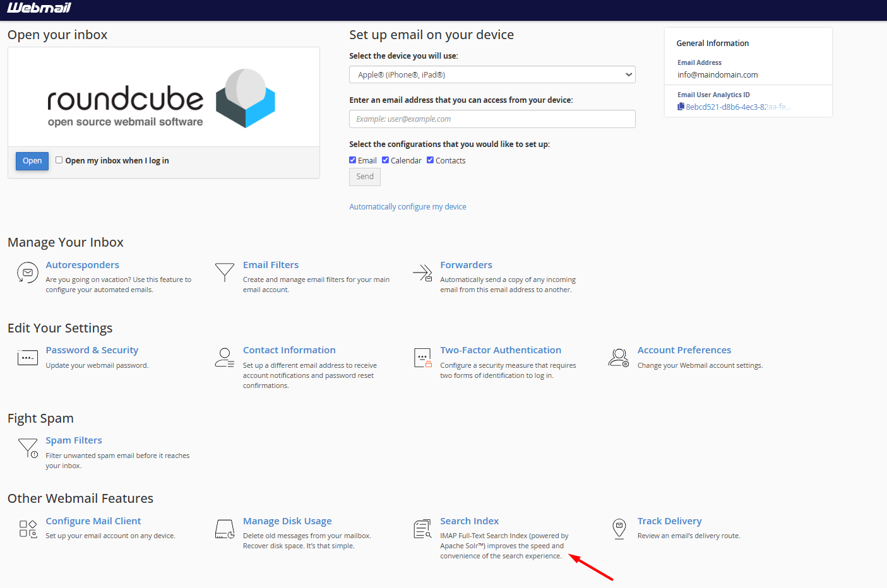Viewport: 887px width, 588px height.
Task: Click 'Update your webmail password.' description
Action: pyautogui.click(x=97, y=365)
